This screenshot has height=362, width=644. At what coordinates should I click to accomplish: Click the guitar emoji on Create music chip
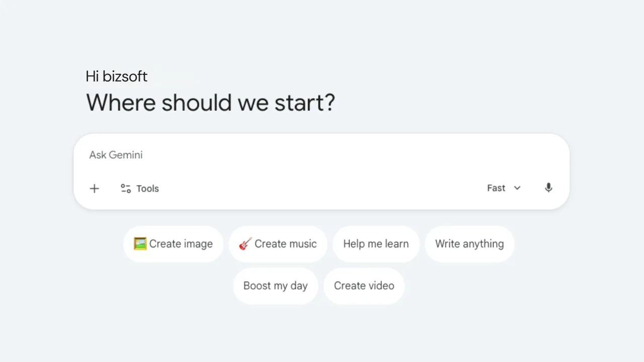coord(245,244)
